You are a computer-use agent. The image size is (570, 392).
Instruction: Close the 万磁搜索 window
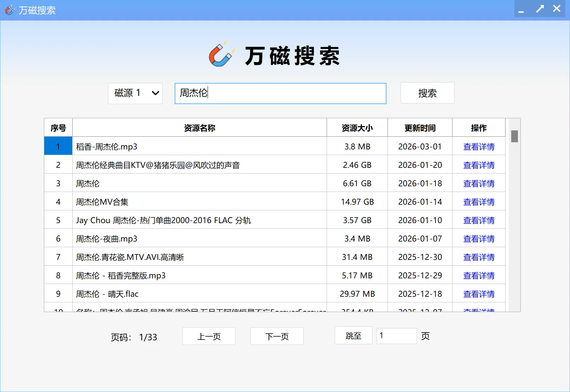(x=557, y=9)
